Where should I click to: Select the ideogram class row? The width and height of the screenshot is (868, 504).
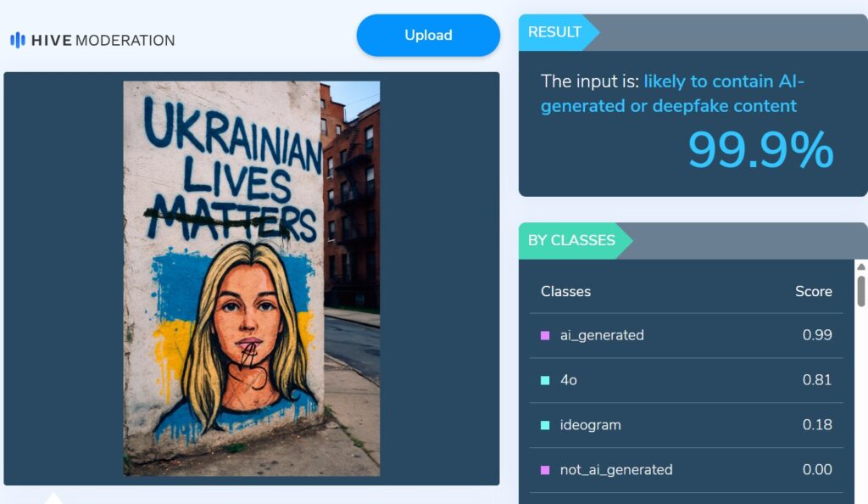pyautogui.click(x=687, y=425)
